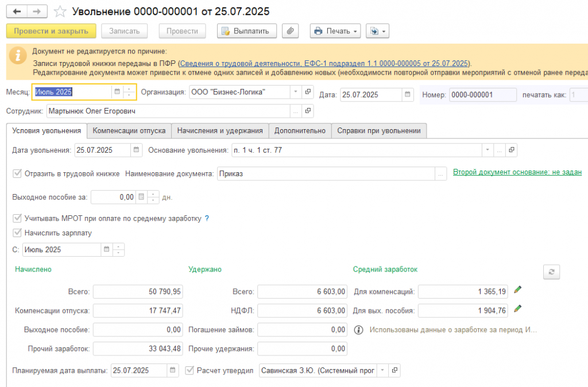Toggle Расчет утвердил checkbox

(x=189, y=370)
